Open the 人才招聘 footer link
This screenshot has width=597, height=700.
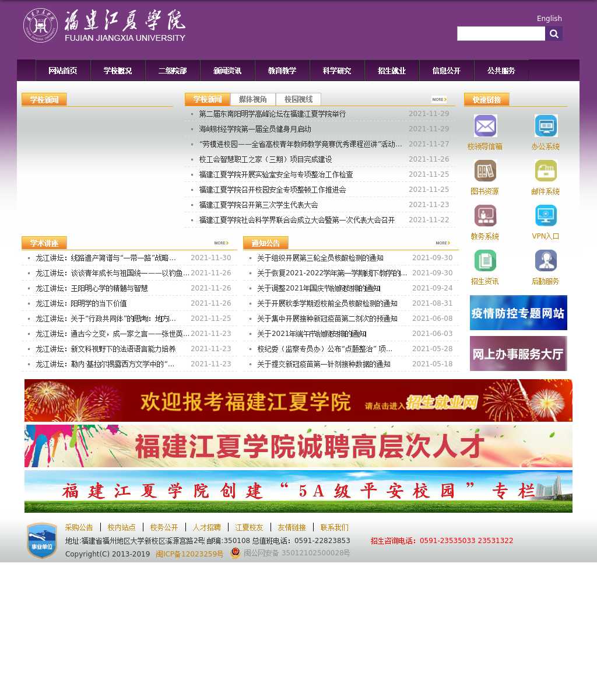pos(206,527)
